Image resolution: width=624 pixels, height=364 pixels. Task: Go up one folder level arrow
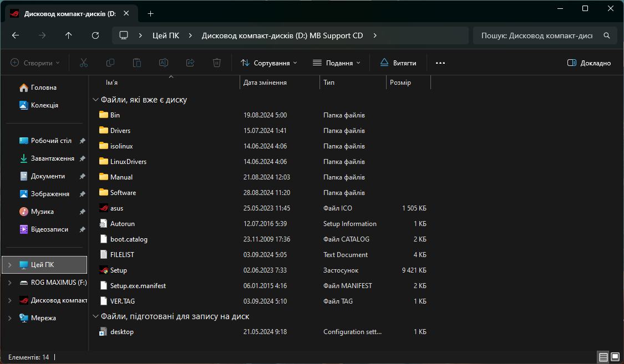pyautogui.click(x=69, y=35)
